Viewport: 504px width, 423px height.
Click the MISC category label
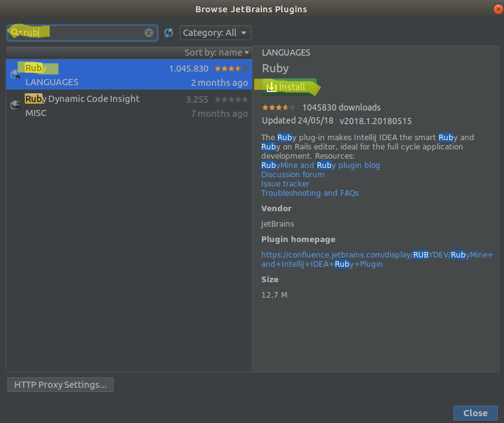[x=36, y=113]
